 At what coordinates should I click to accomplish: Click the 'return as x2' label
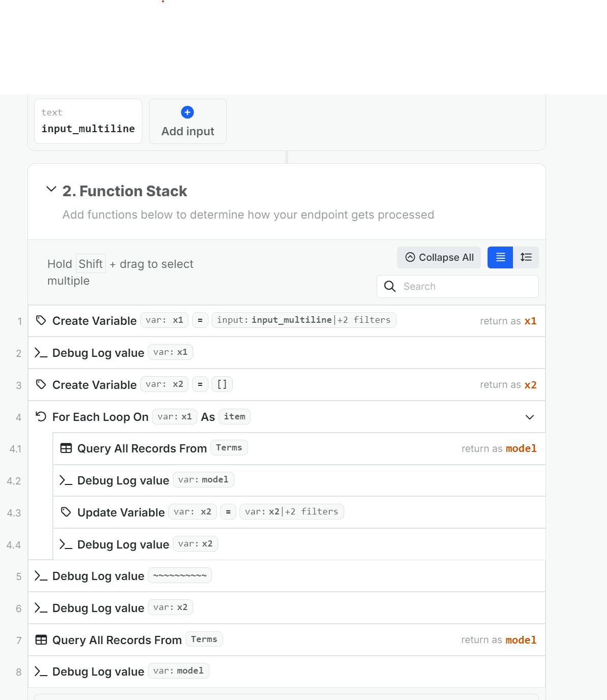click(508, 385)
